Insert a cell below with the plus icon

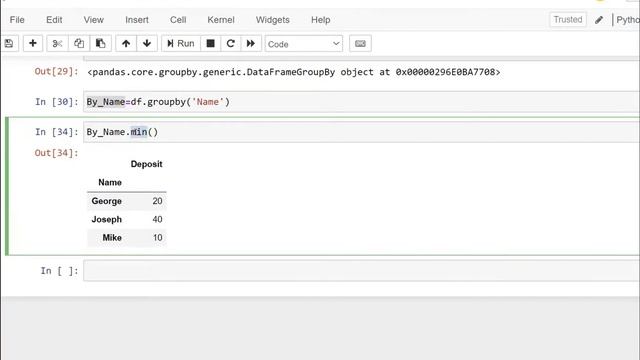point(33,43)
